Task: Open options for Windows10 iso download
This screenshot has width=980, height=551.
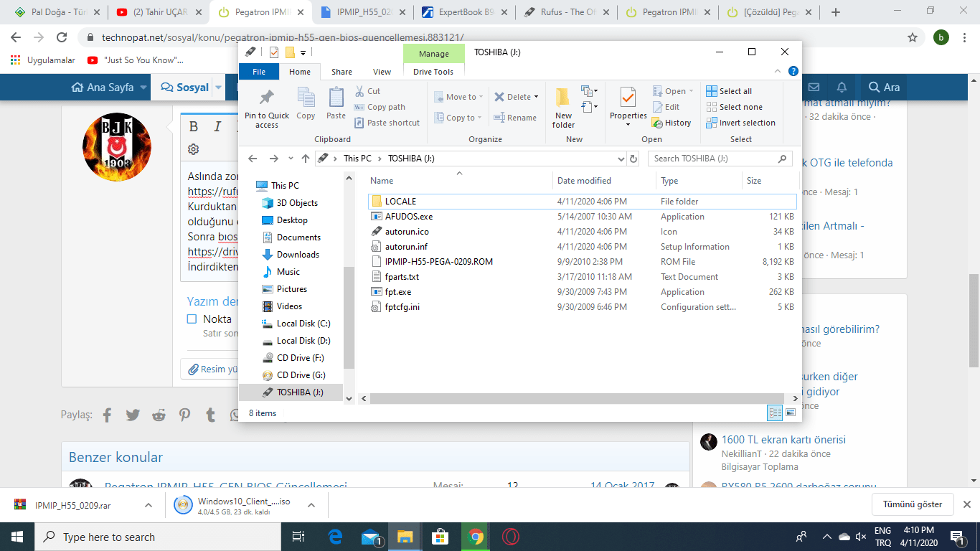Action: coord(311,505)
